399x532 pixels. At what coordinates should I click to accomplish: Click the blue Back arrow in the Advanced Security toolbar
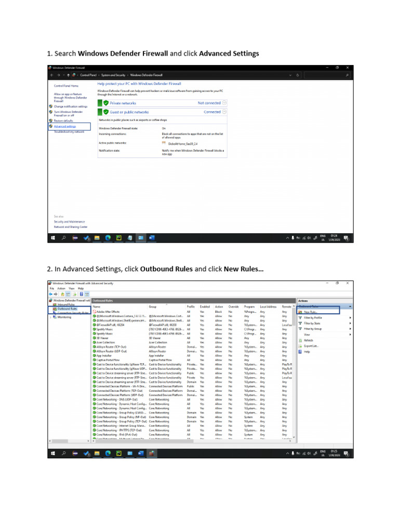pos(51,294)
